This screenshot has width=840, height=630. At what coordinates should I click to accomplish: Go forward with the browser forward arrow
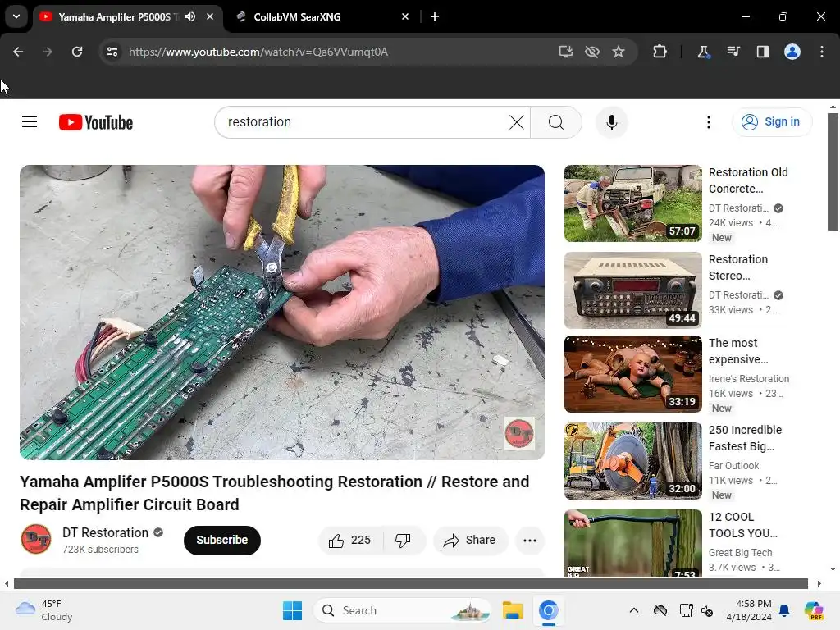point(48,52)
